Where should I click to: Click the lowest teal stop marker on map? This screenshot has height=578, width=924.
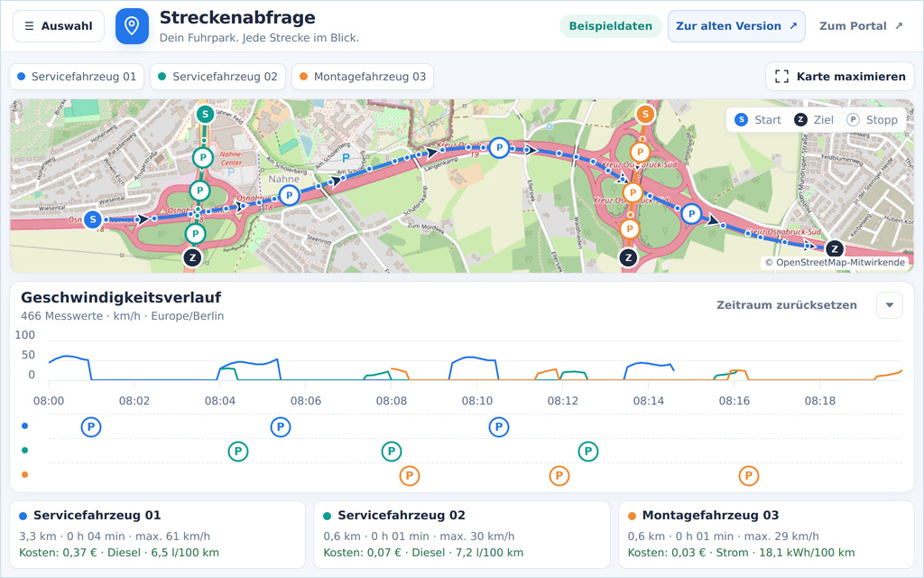click(195, 234)
